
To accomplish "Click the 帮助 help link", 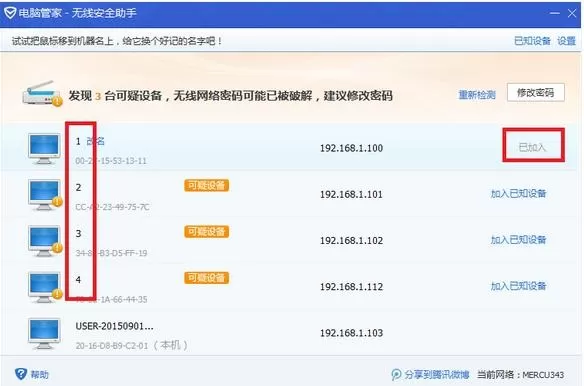I will point(39,374).
